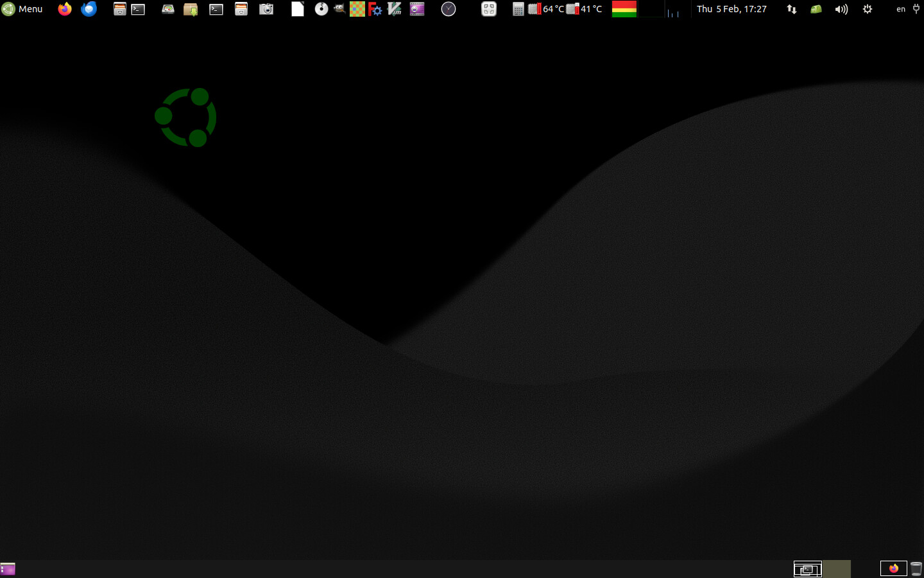
Task: Open the calculator launcher
Action: pyautogui.click(x=518, y=9)
